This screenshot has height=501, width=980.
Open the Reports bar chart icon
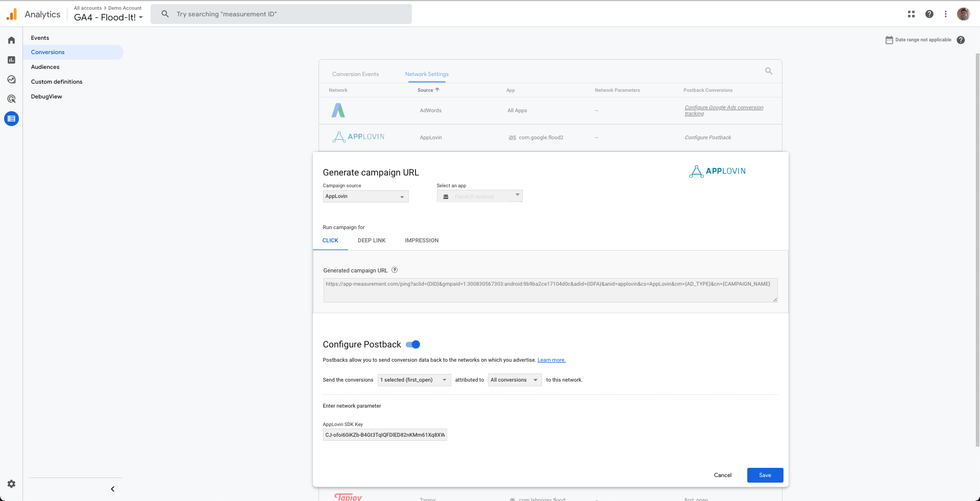pos(11,60)
